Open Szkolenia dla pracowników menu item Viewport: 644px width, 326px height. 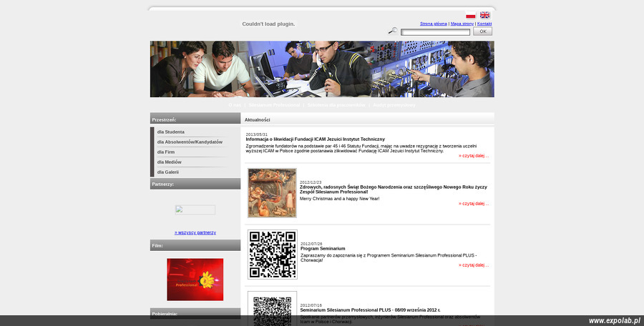(x=336, y=105)
